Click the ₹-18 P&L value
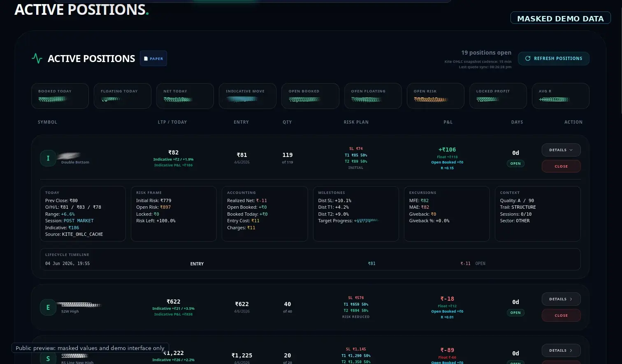Image resolution: width=622 pixels, height=364 pixels. click(x=447, y=299)
